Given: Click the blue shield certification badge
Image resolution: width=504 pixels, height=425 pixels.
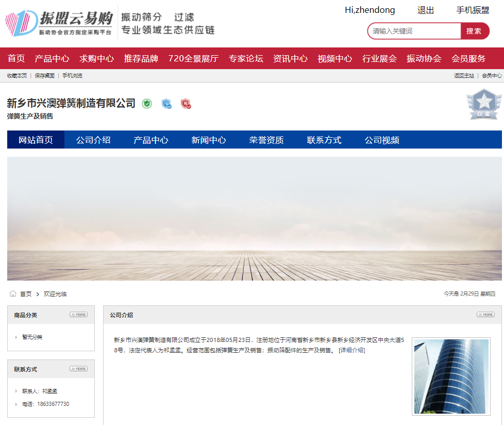Looking at the screenshot, I should 166,104.
